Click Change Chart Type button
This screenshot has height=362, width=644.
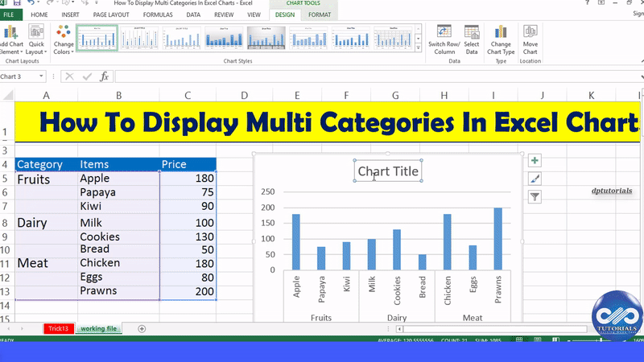pyautogui.click(x=501, y=39)
